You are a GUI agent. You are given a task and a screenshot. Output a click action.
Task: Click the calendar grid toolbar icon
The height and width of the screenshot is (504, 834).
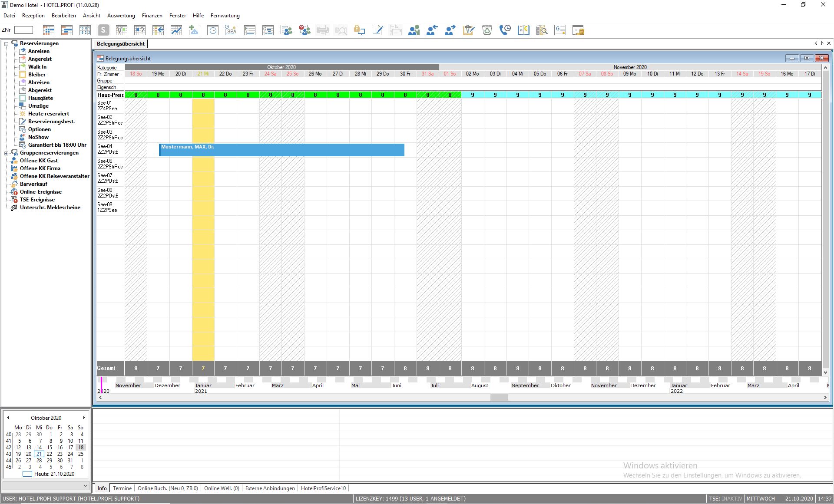(x=49, y=30)
